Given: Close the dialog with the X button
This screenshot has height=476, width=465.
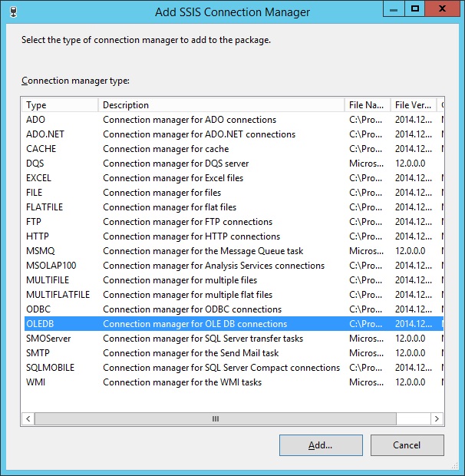Looking at the screenshot, I should tap(442, 9).
